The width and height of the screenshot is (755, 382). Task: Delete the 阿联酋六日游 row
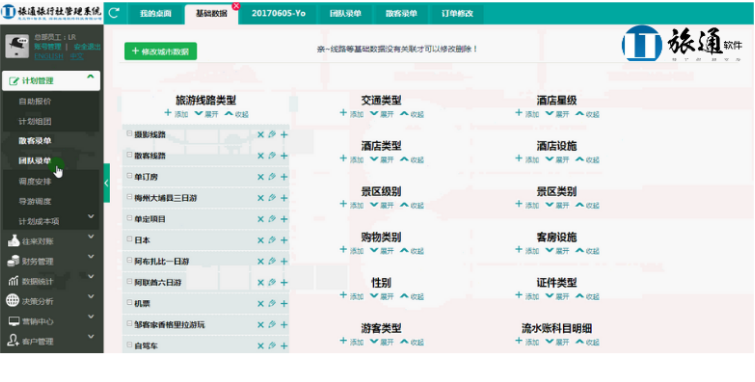tap(260, 283)
